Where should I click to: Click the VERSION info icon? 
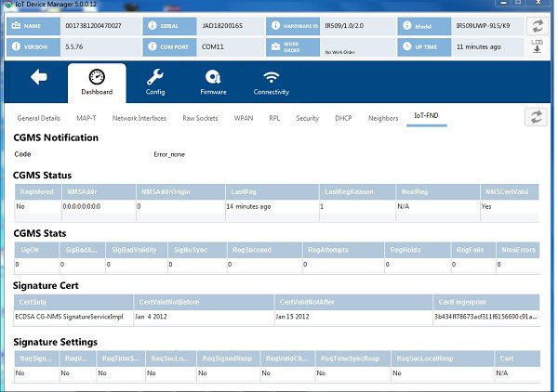point(16,46)
